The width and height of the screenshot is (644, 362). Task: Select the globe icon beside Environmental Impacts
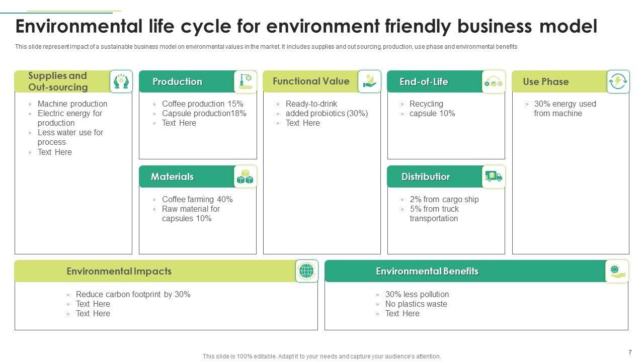(x=306, y=271)
